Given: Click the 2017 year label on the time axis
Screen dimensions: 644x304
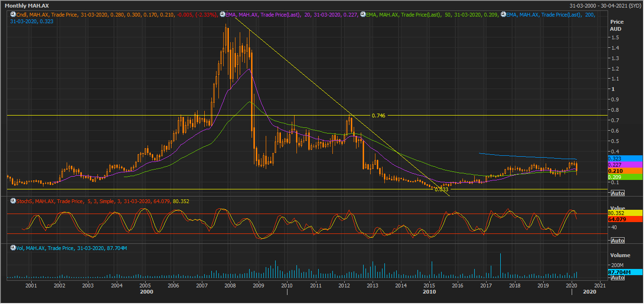Looking at the screenshot, I should click(x=486, y=286).
